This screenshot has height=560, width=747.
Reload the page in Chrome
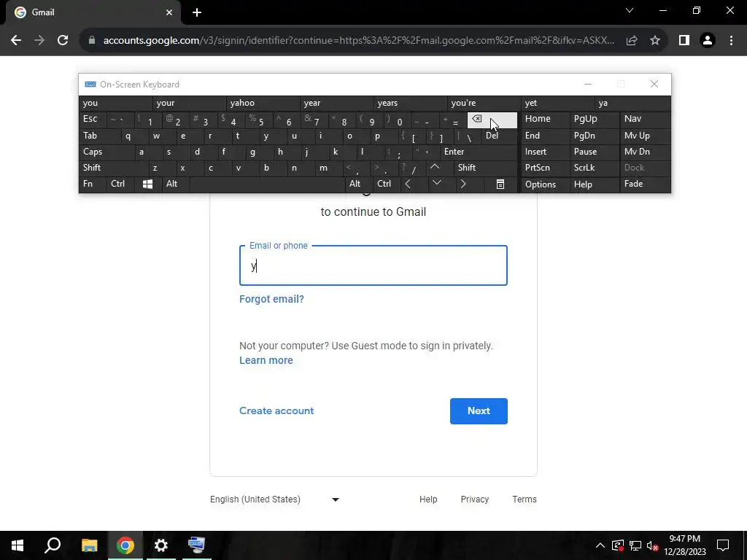pyautogui.click(x=63, y=41)
